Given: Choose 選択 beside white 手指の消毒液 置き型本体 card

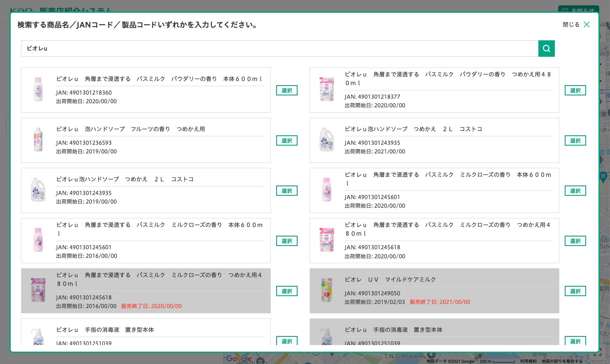Looking at the screenshot, I should pyautogui.click(x=286, y=341).
